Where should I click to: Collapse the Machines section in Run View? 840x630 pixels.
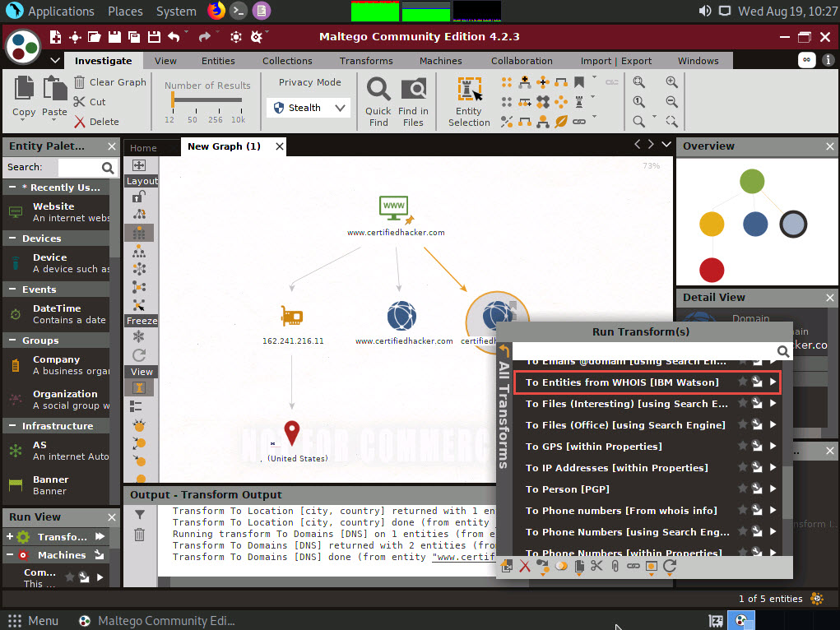pyautogui.click(x=10, y=555)
